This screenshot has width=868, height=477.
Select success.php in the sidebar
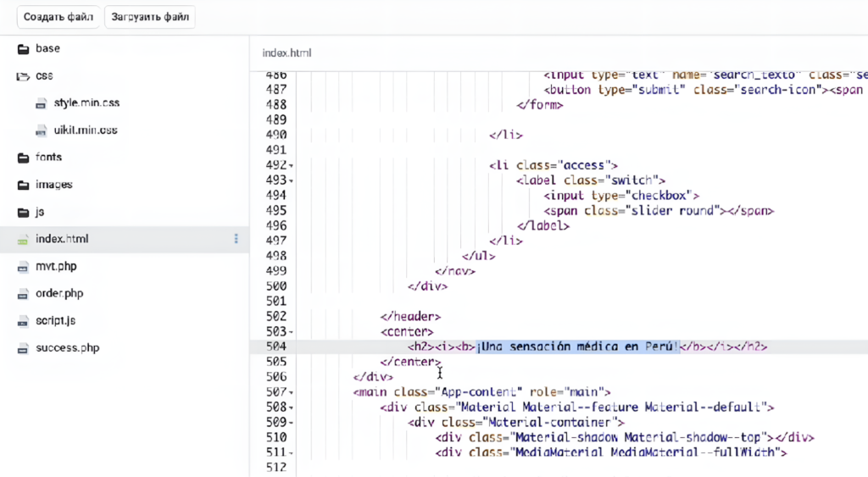coord(67,347)
